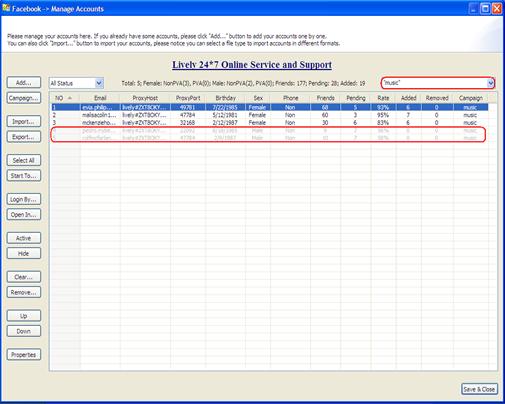This screenshot has height=404, width=505.
Task: Click Save & Close button
Action: (x=479, y=389)
